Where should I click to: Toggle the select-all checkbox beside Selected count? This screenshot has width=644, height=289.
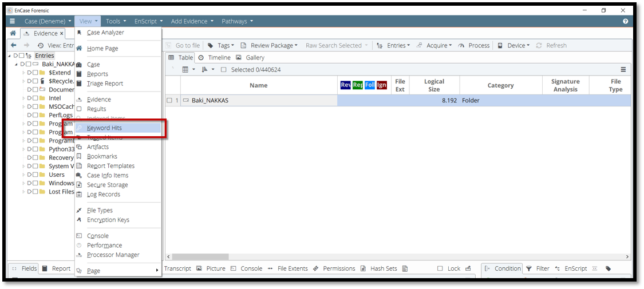click(224, 70)
